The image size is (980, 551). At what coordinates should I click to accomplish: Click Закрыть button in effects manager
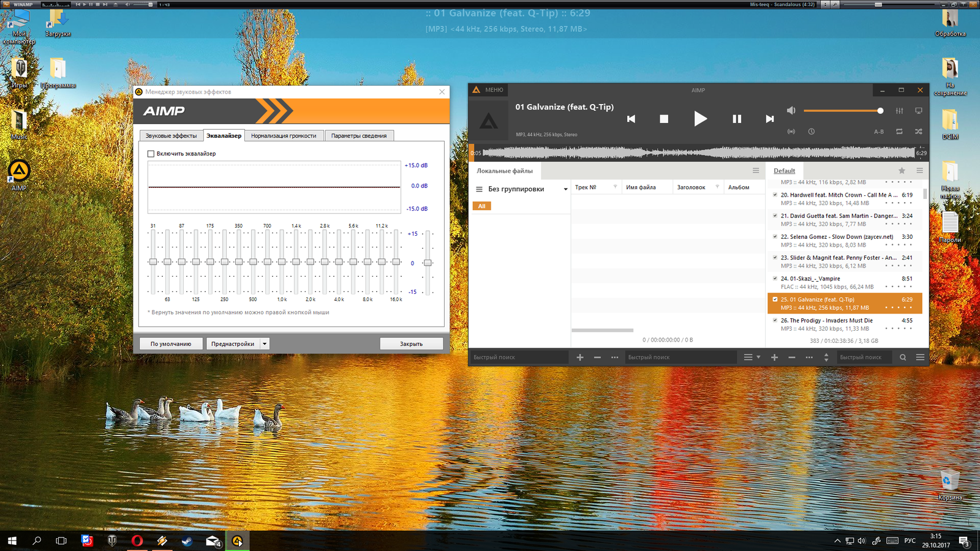click(411, 344)
